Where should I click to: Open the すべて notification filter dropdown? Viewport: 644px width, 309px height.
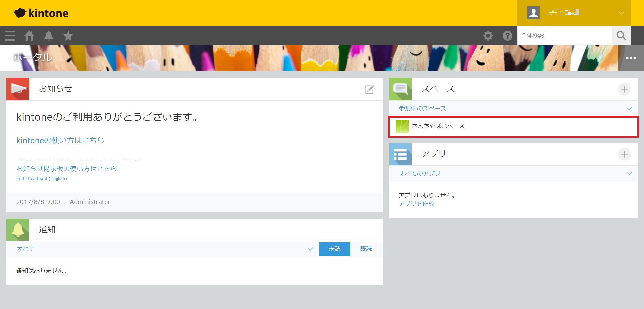tap(310, 249)
